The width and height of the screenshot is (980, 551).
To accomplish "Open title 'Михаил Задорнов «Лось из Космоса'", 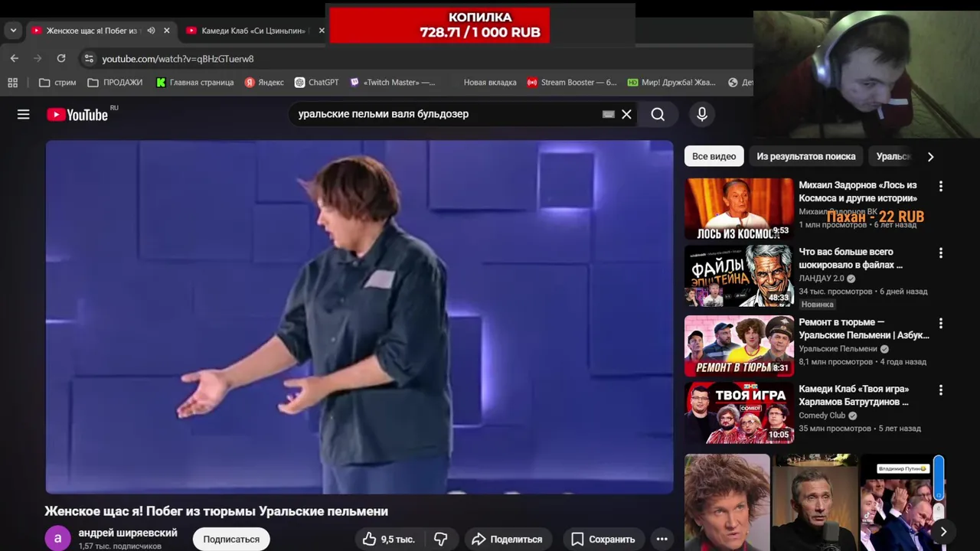I will (x=858, y=191).
